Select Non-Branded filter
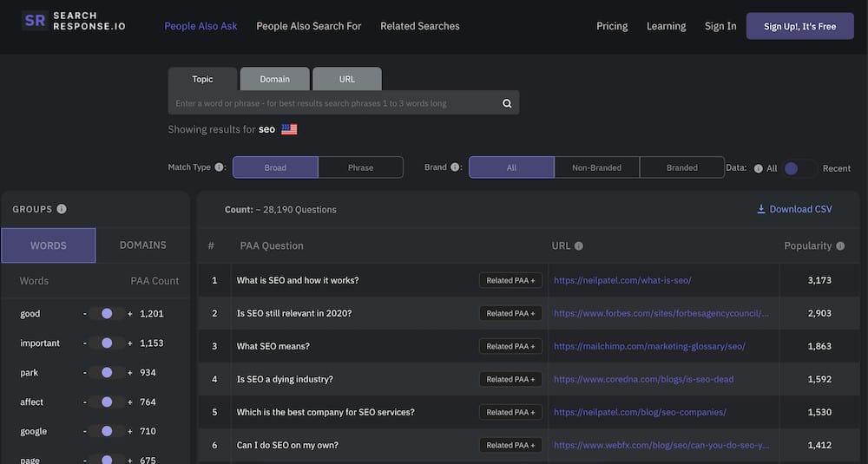This screenshot has height=464, width=868. (597, 167)
